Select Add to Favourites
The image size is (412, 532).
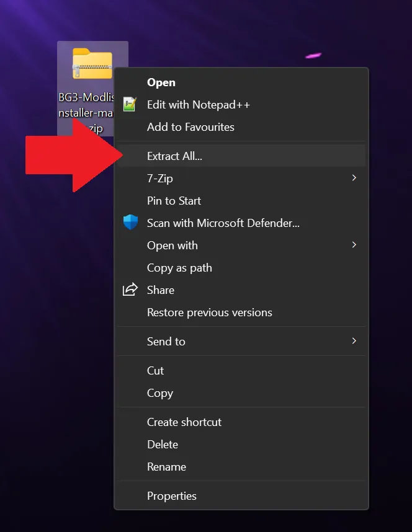point(241,127)
